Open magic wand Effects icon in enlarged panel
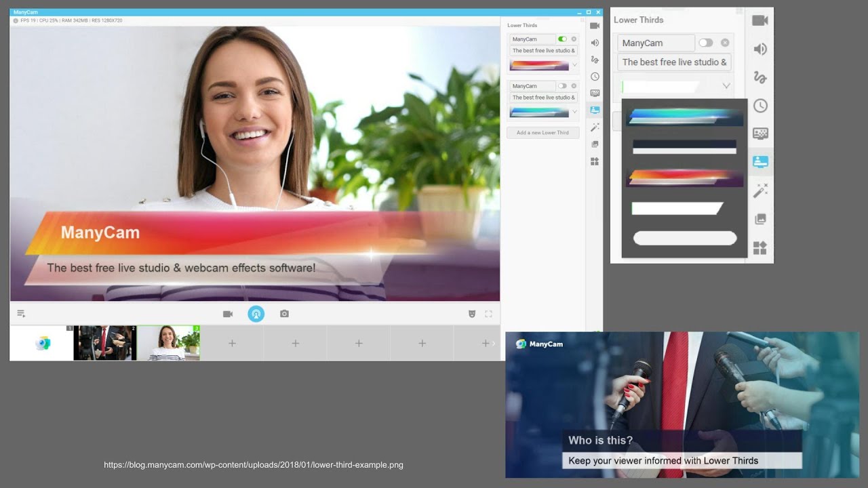The height and width of the screenshot is (488, 868). (760, 191)
